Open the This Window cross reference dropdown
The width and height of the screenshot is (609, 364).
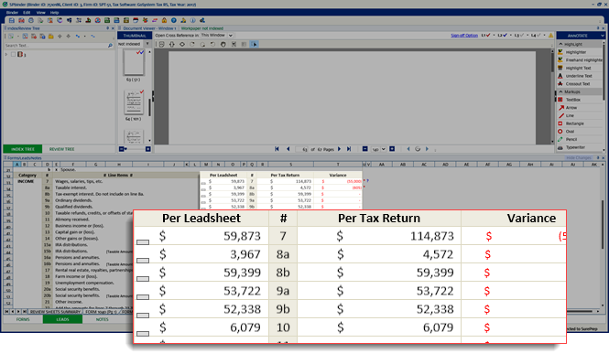(231, 36)
